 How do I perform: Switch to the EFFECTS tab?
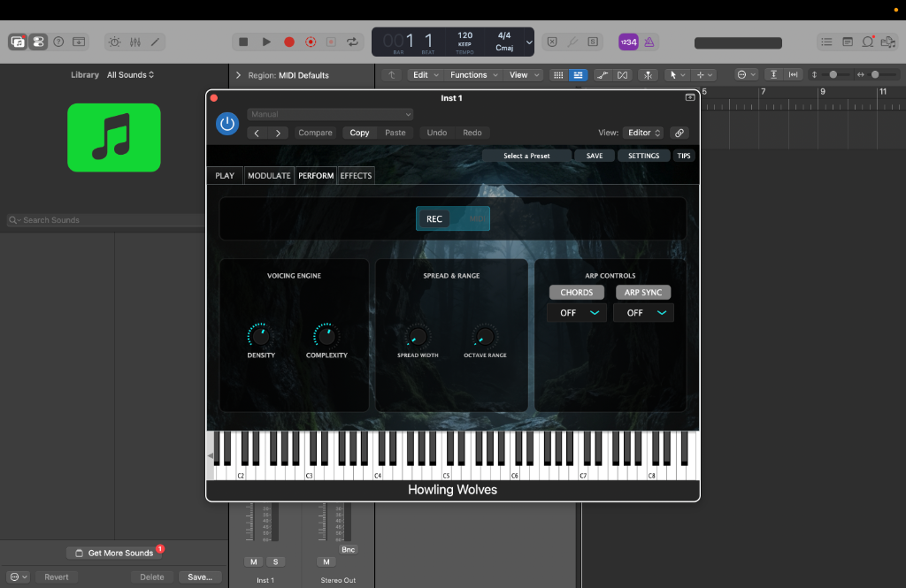356,175
